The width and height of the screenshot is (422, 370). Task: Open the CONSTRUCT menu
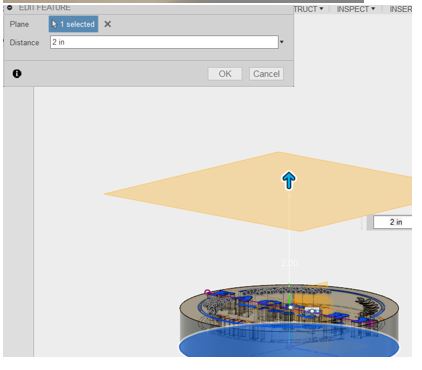tap(308, 9)
